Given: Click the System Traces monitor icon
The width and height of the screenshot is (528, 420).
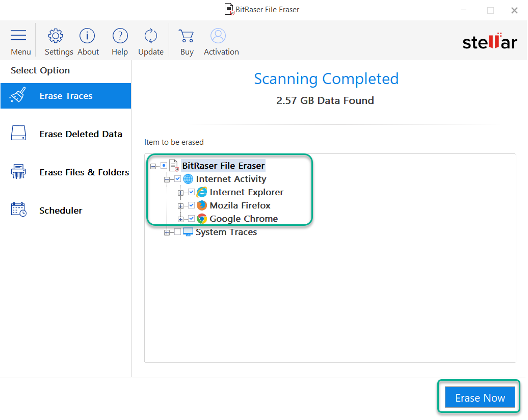Looking at the screenshot, I should (x=188, y=232).
